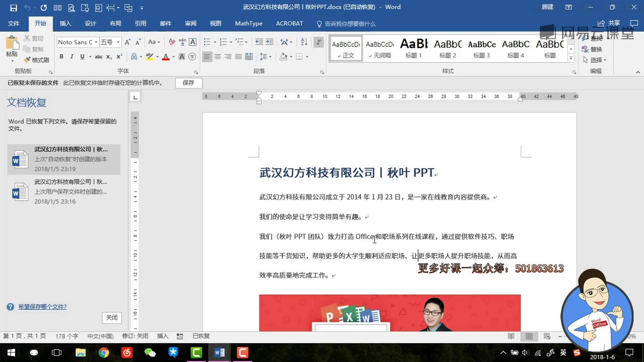
Task: Click the Superscript icon
Action: pos(119,57)
